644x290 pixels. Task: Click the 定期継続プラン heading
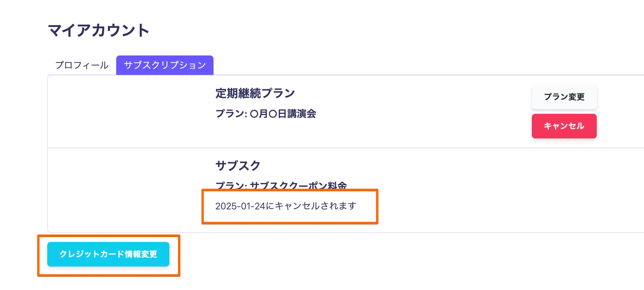[255, 93]
